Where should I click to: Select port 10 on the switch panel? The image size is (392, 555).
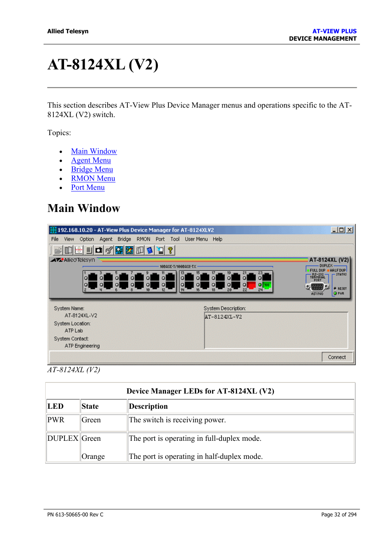155,285
